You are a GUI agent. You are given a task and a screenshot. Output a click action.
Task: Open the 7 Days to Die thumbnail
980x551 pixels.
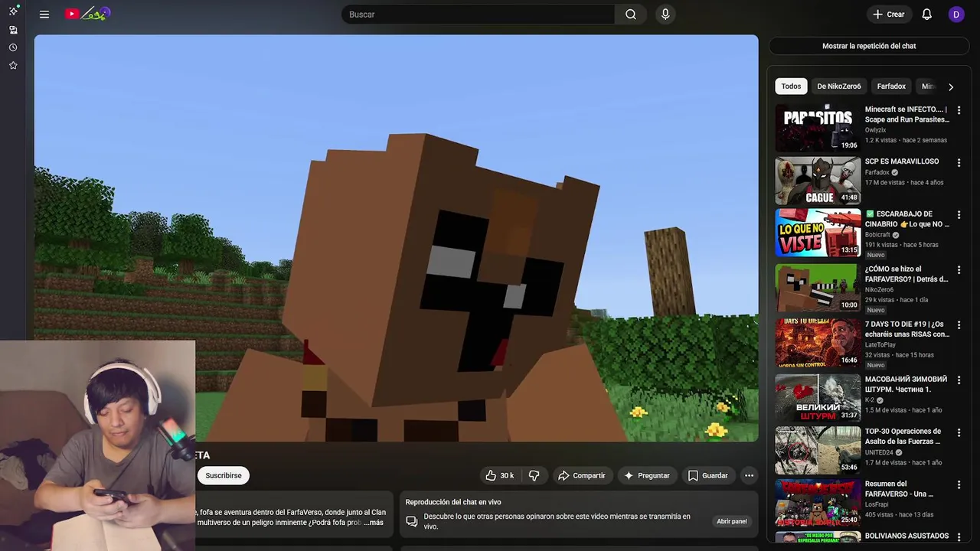(818, 343)
